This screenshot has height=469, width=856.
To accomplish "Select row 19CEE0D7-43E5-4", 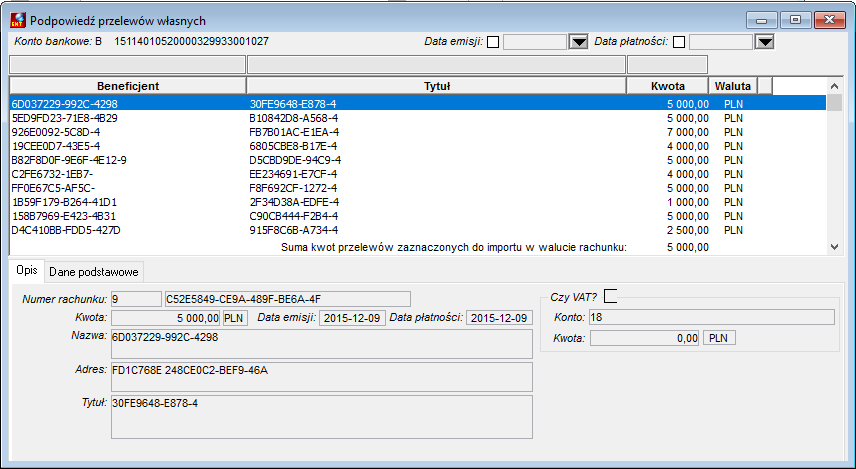I will (418, 146).
